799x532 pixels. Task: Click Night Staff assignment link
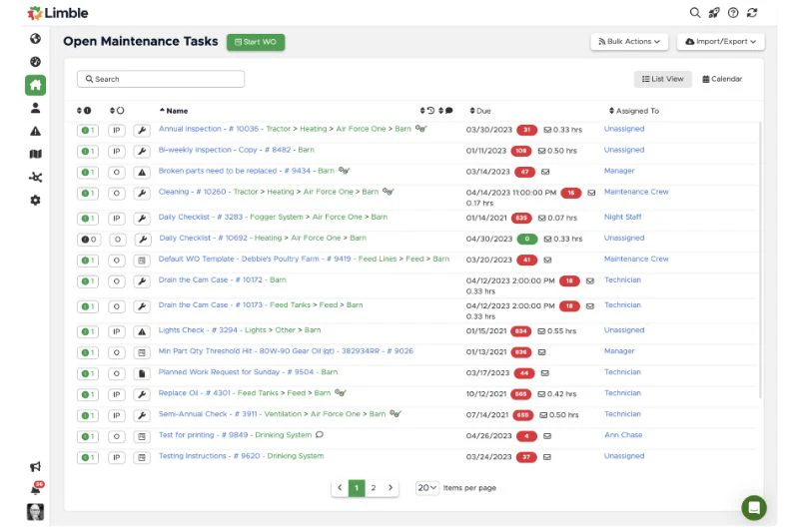coord(622,217)
